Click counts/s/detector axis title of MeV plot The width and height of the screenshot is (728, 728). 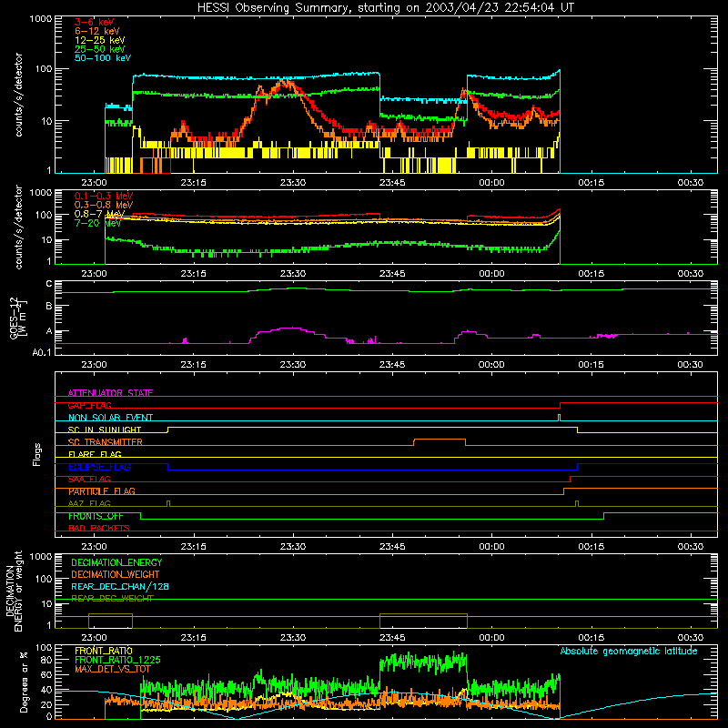click(18, 227)
